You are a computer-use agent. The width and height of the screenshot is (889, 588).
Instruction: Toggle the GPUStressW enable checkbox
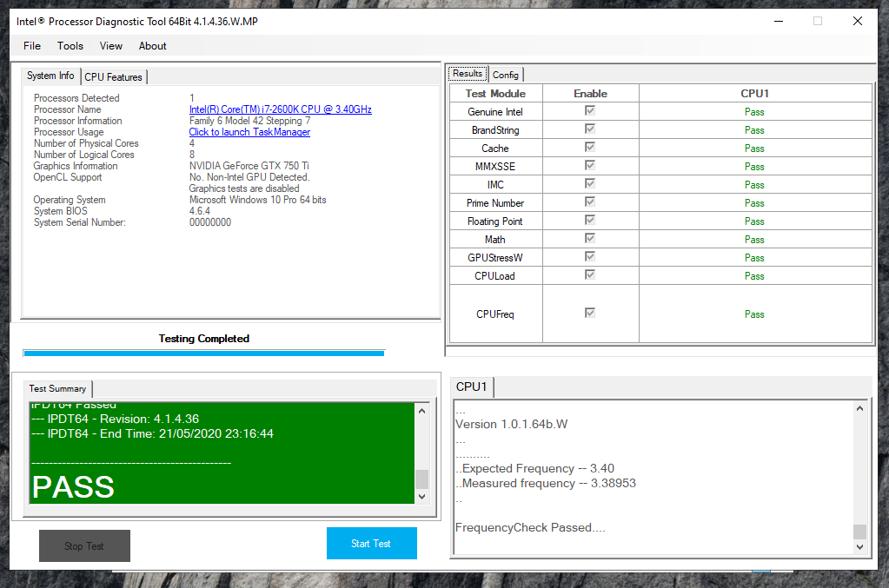point(590,256)
